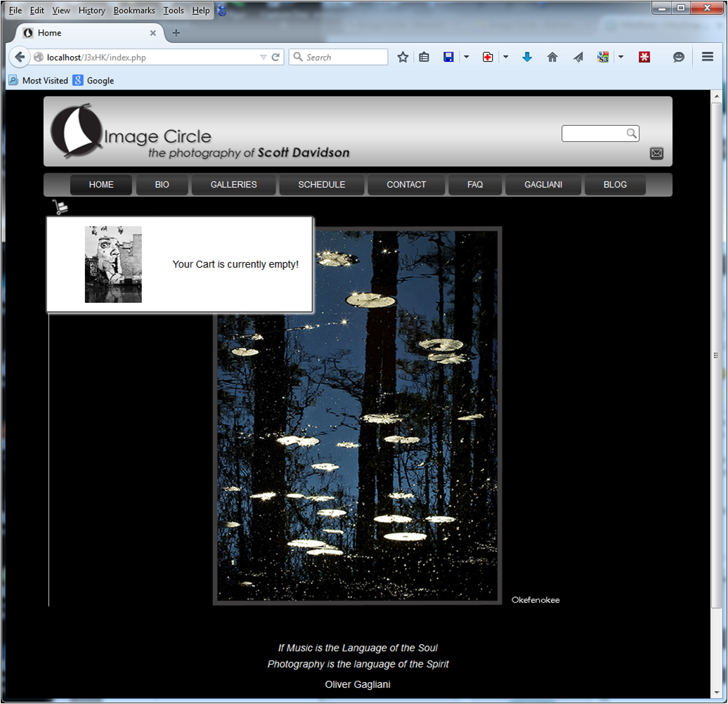Go to the BIO page

point(162,185)
